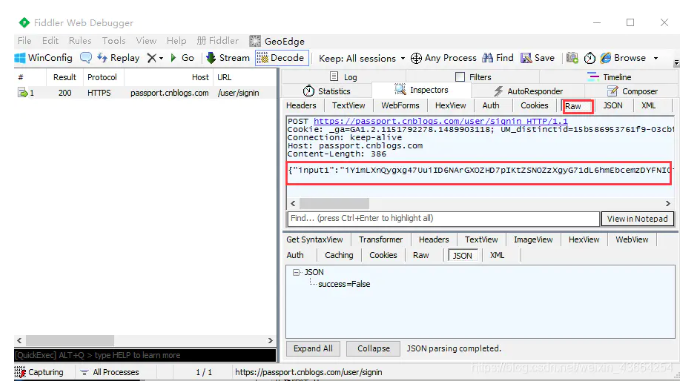
Task: Select session 1 passport.cnblogs.com row
Action: (x=145, y=93)
